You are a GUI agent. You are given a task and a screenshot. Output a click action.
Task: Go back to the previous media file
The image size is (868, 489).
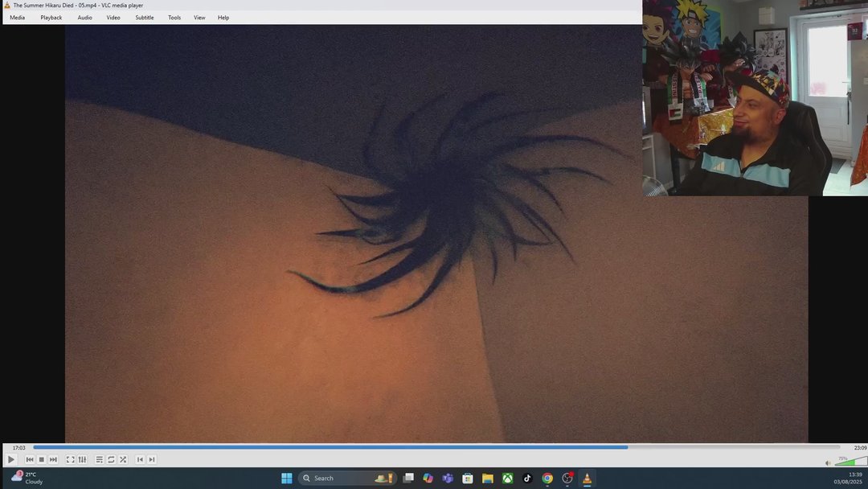[29, 459]
